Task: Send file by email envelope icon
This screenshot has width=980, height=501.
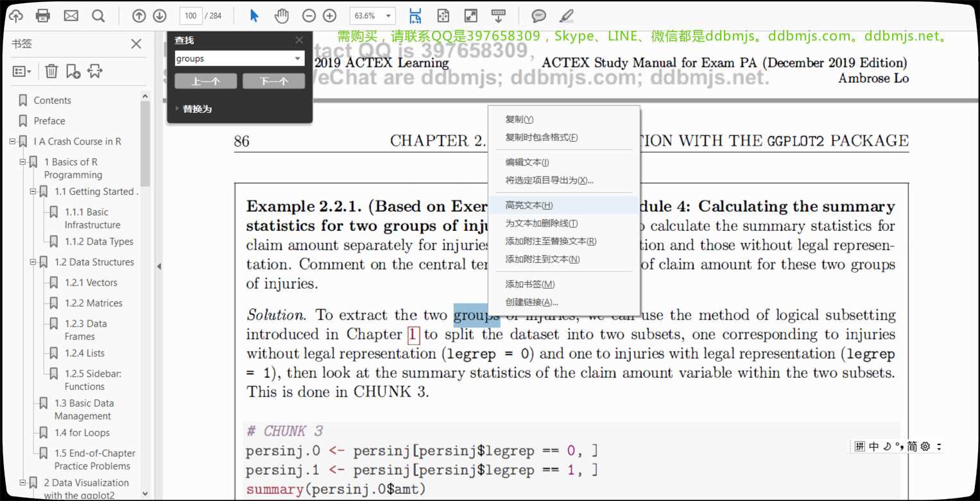Action: [71, 16]
